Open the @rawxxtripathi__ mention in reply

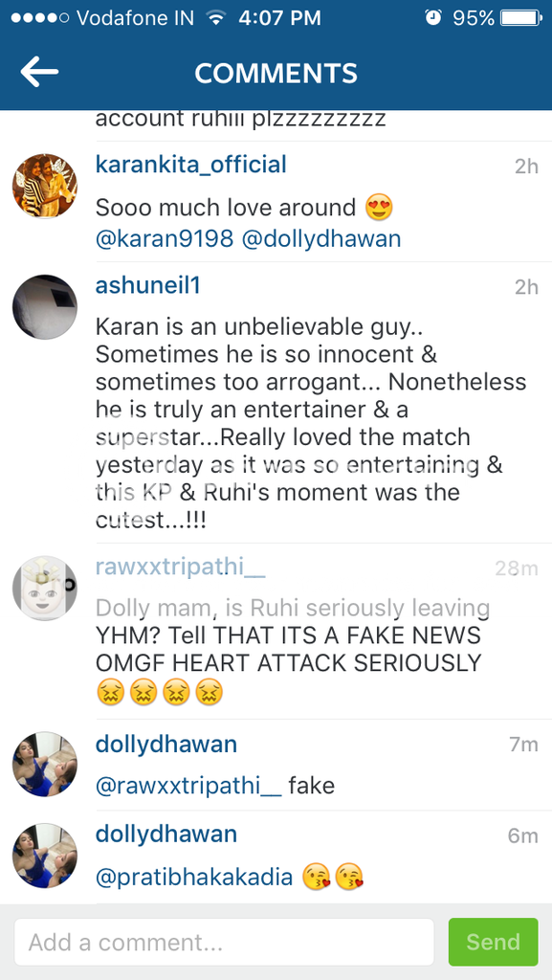click(188, 785)
